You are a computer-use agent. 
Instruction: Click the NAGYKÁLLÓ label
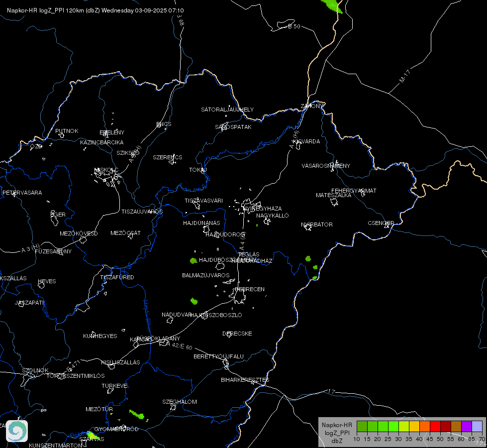273,216
